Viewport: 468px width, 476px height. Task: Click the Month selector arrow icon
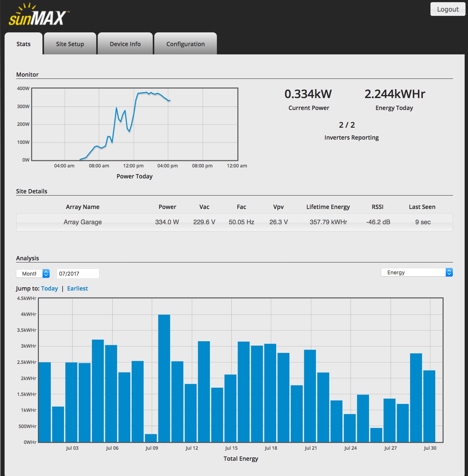coord(46,273)
